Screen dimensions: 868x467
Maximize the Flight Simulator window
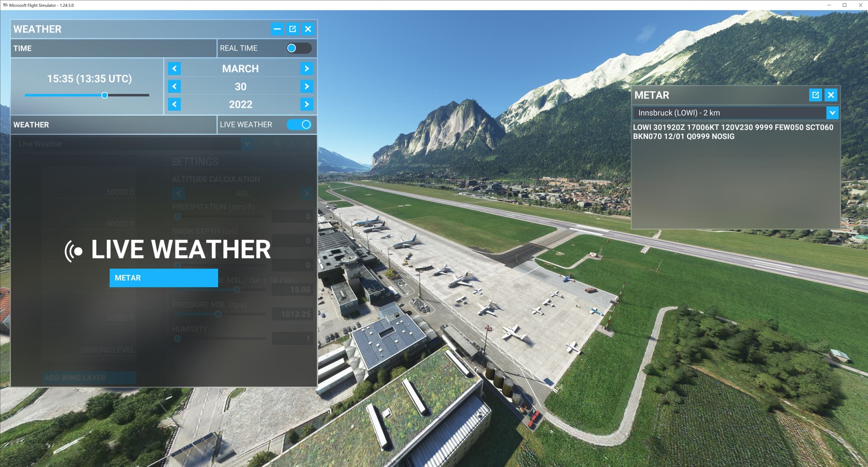point(844,5)
